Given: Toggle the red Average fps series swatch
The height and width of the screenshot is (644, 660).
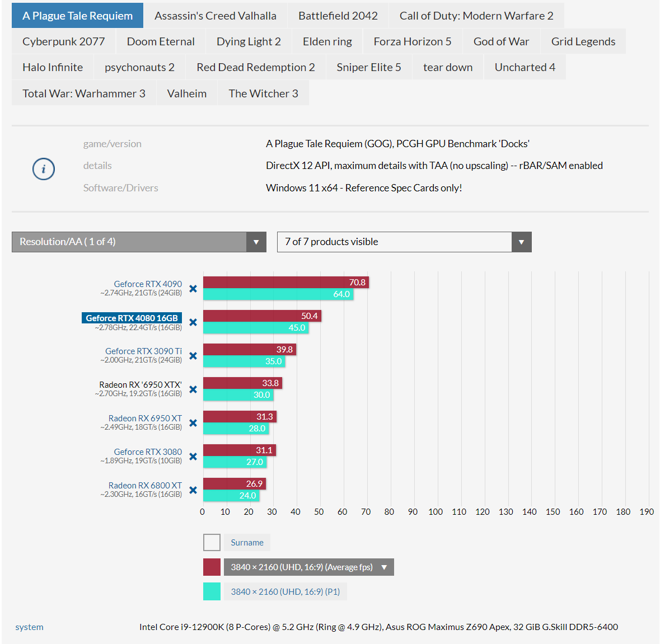Looking at the screenshot, I should click(212, 567).
